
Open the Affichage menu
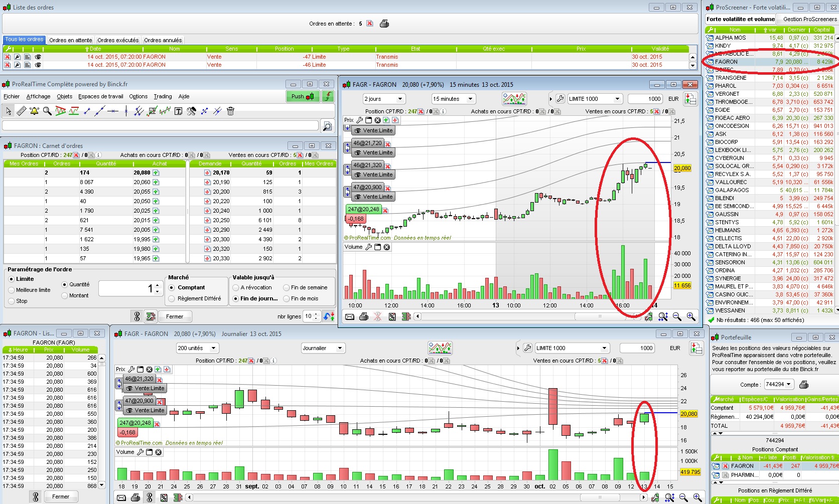(39, 96)
